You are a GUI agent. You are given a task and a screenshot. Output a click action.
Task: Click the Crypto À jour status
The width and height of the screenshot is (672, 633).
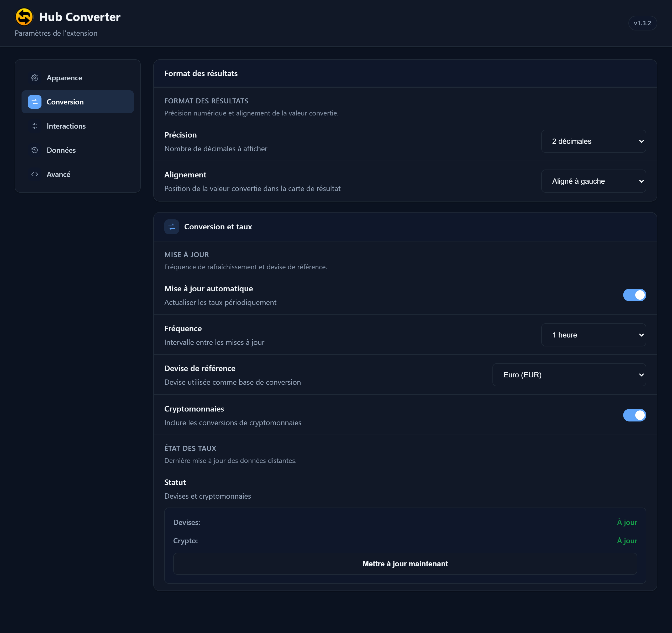(x=627, y=540)
